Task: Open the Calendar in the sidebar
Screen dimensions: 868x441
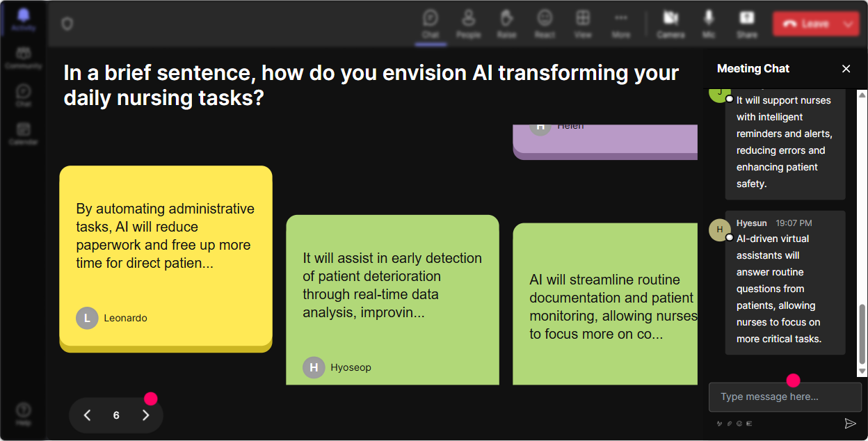Action: [x=24, y=134]
